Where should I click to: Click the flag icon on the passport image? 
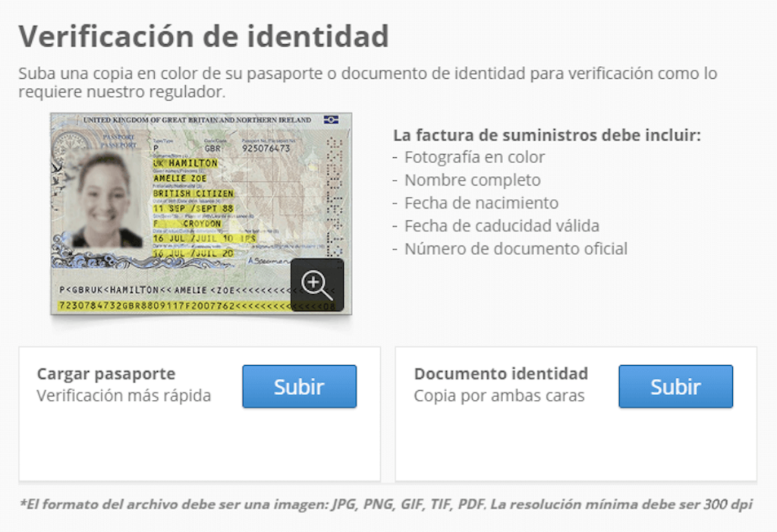[x=330, y=120]
